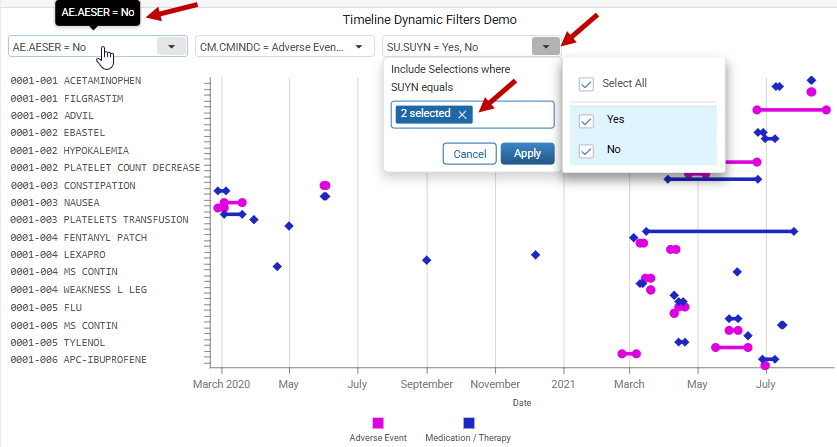Select row label 0001-005 MS CONTIN
This screenshot has height=447, width=837.
64,325
